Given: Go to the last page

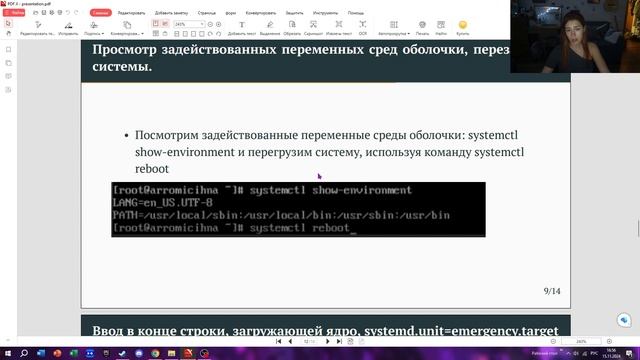Looking at the screenshot, I should coord(339,341).
